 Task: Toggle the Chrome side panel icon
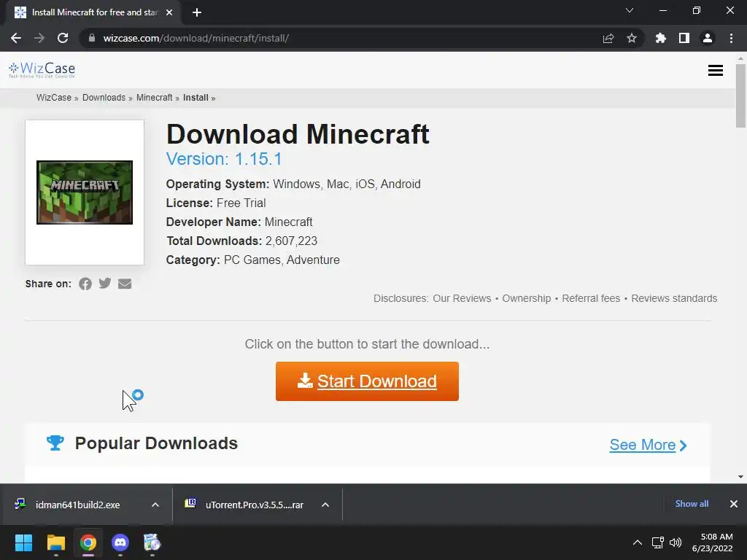click(x=684, y=38)
